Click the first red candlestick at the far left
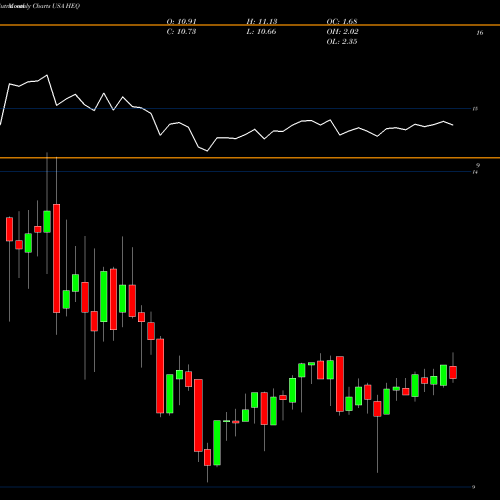The image size is (500, 500). pyautogui.click(x=9, y=229)
